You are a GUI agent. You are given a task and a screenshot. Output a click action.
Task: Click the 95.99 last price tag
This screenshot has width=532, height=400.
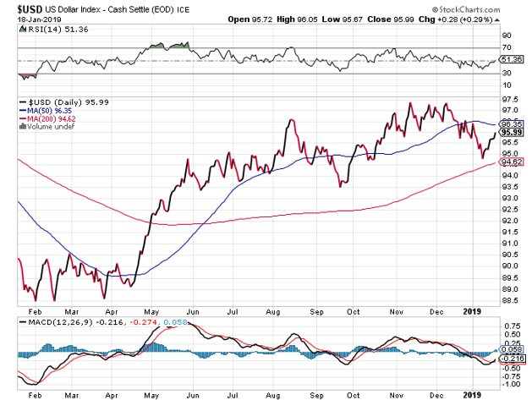point(510,132)
